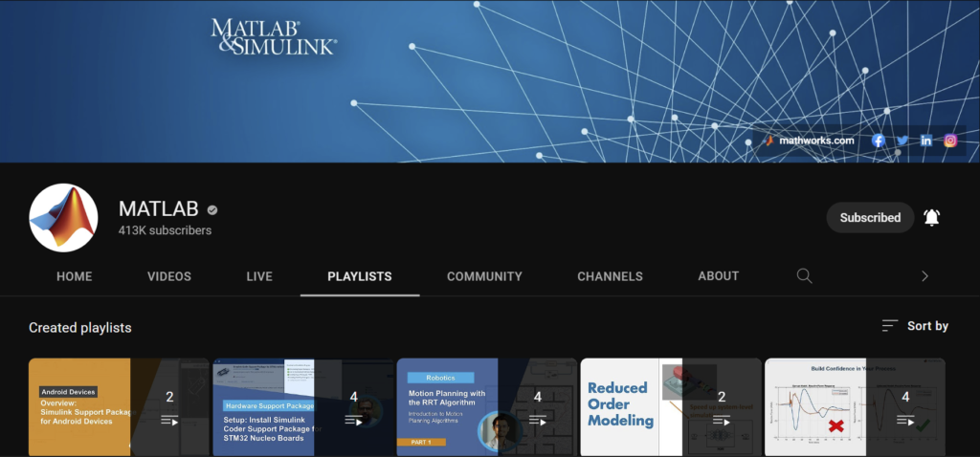Click the playlist icon on STM32 Nucleo thumbnail
This screenshot has width=980, height=457.
(x=354, y=420)
